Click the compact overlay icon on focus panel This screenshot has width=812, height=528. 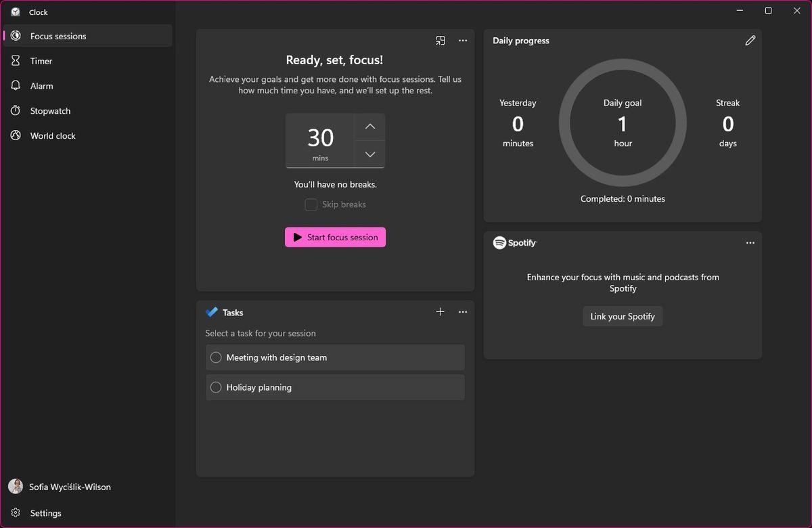point(440,41)
